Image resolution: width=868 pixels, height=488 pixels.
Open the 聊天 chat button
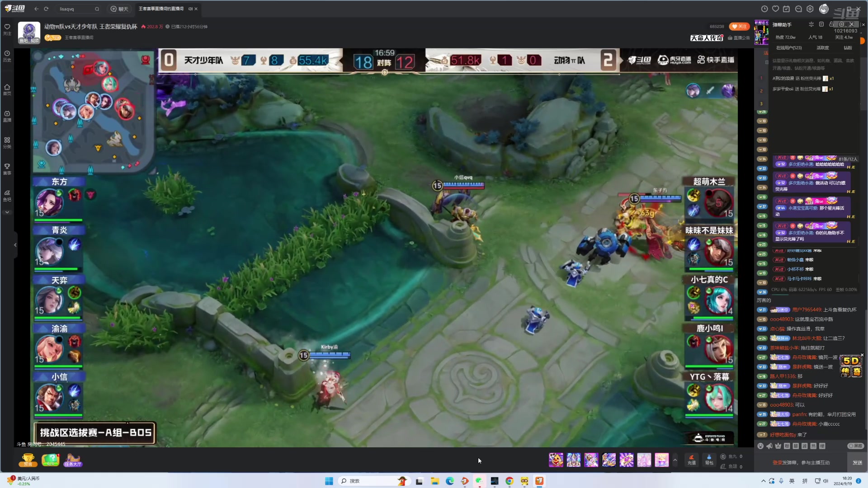pyautogui.click(x=120, y=9)
